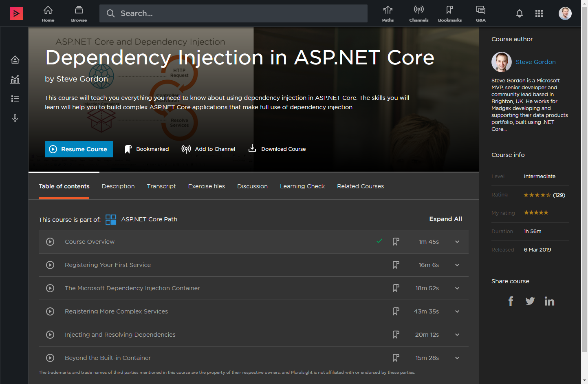Open the Exercise files tab
This screenshot has width=588, height=384.
pos(206,186)
